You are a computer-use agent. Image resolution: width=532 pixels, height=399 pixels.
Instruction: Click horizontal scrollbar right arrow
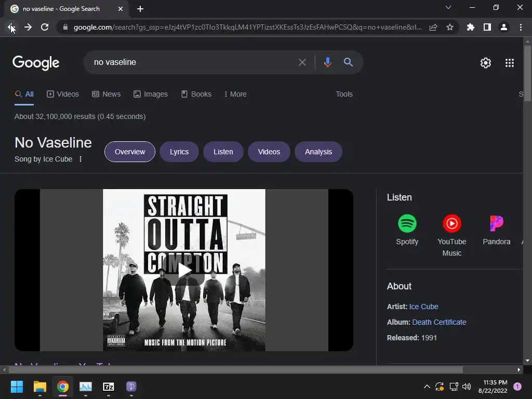coord(519,369)
